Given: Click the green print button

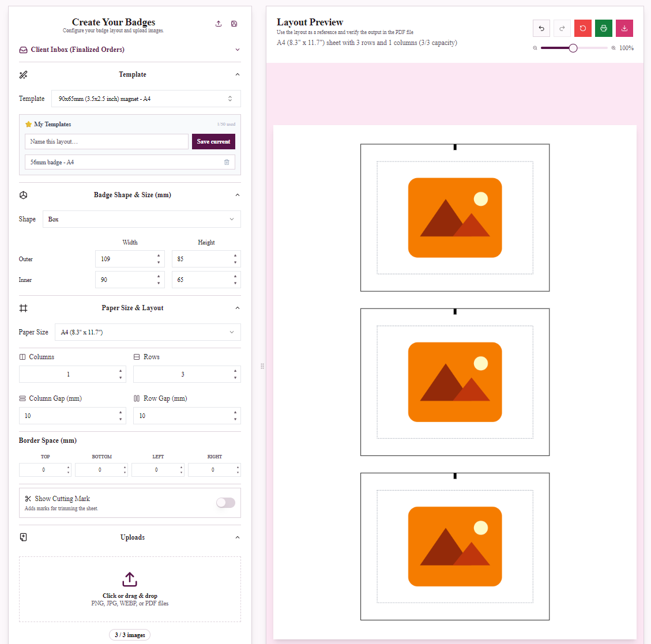Looking at the screenshot, I should [x=604, y=28].
